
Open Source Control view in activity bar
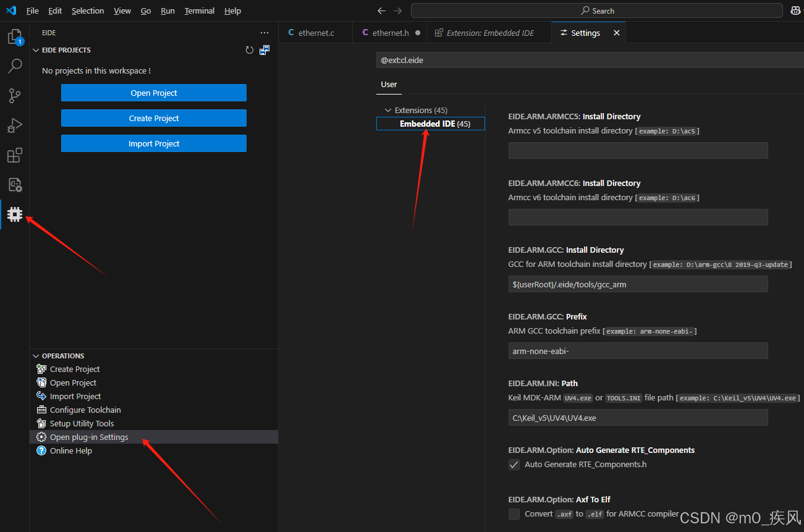pyautogui.click(x=14, y=96)
